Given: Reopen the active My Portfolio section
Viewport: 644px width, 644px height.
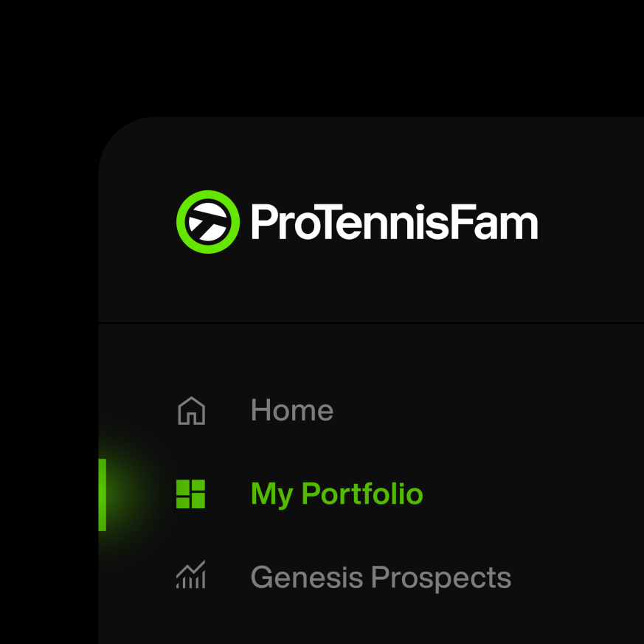Looking at the screenshot, I should 336,494.
